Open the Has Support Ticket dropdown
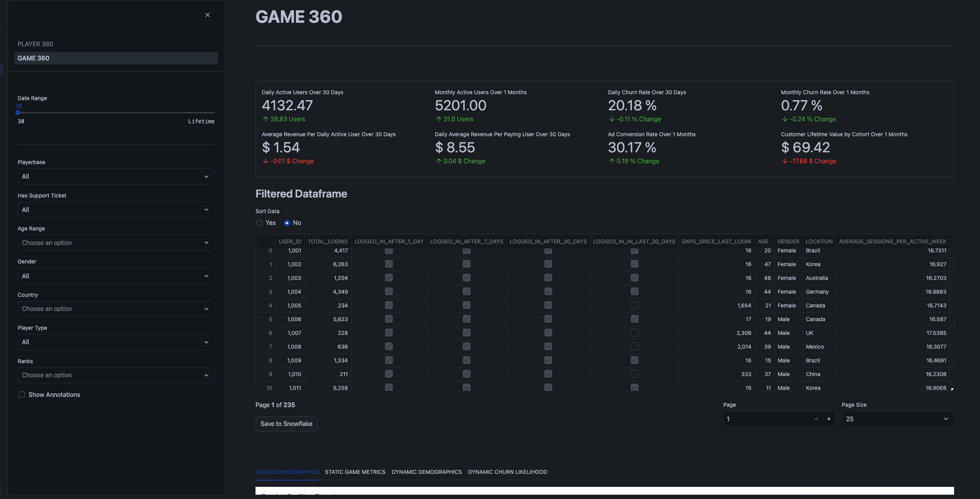 click(116, 209)
